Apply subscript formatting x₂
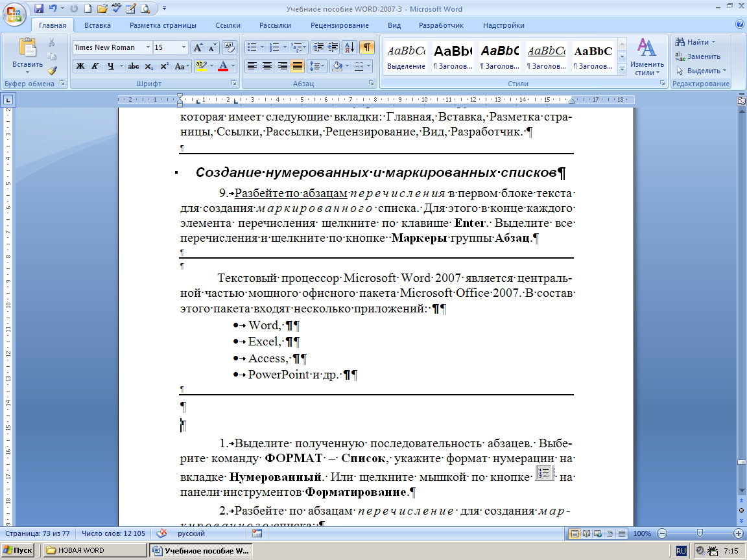This screenshot has height=560, width=747. pos(149,66)
